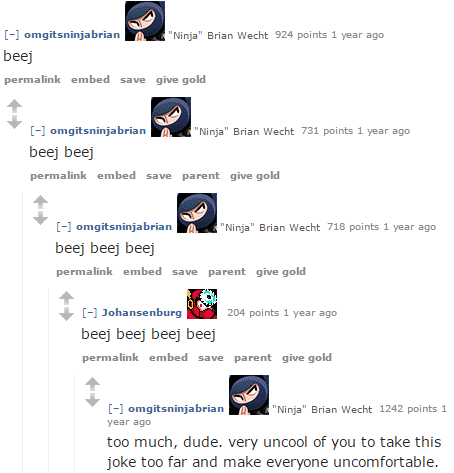
Task: Collapse the 731 points comment thread
Action: (38, 131)
